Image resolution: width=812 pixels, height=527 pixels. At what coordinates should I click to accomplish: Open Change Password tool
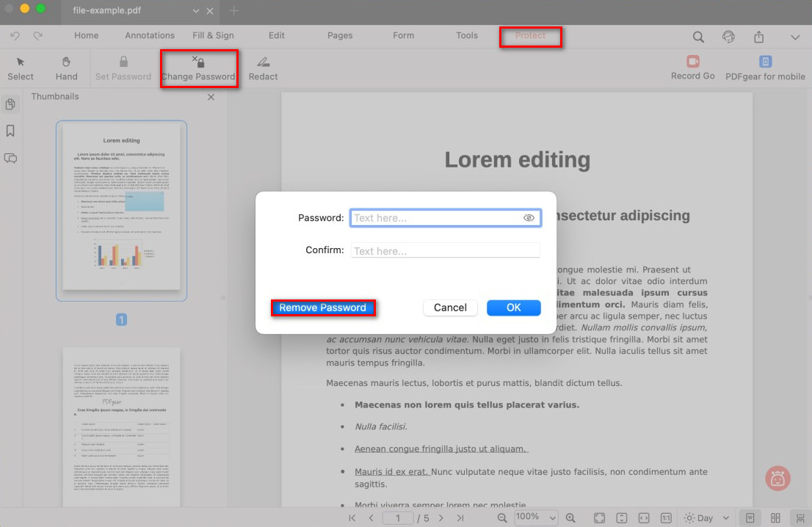pos(199,68)
